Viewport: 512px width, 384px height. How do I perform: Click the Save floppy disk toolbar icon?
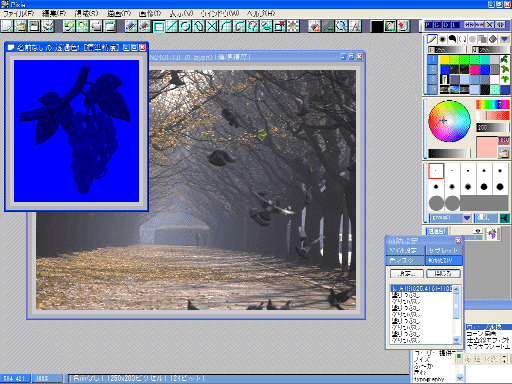coord(34,26)
